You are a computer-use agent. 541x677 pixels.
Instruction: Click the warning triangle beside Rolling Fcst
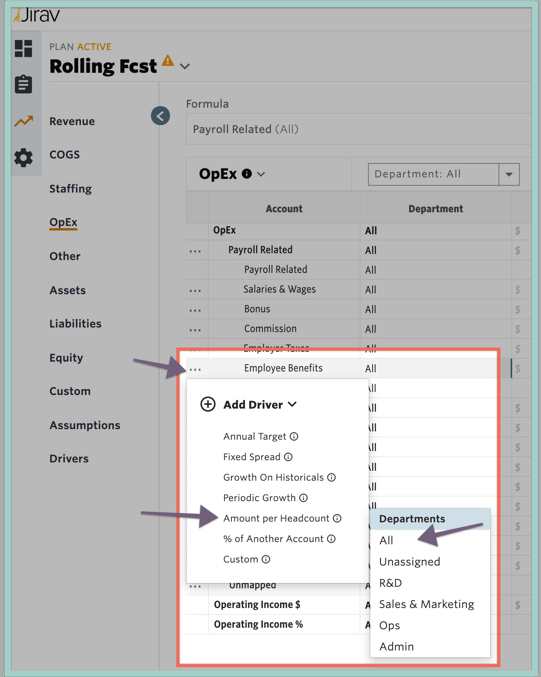pyautogui.click(x=168, y=61)
